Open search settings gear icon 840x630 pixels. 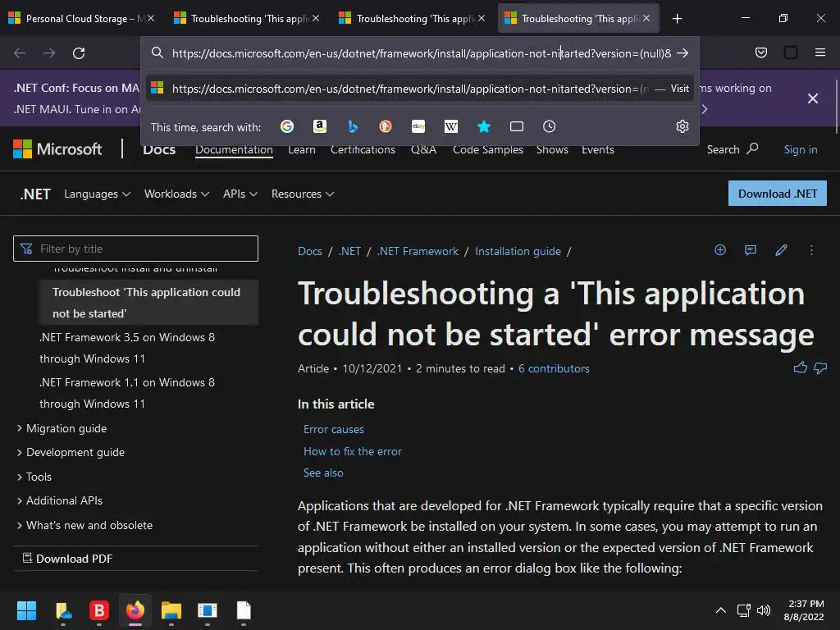(682, 126)
